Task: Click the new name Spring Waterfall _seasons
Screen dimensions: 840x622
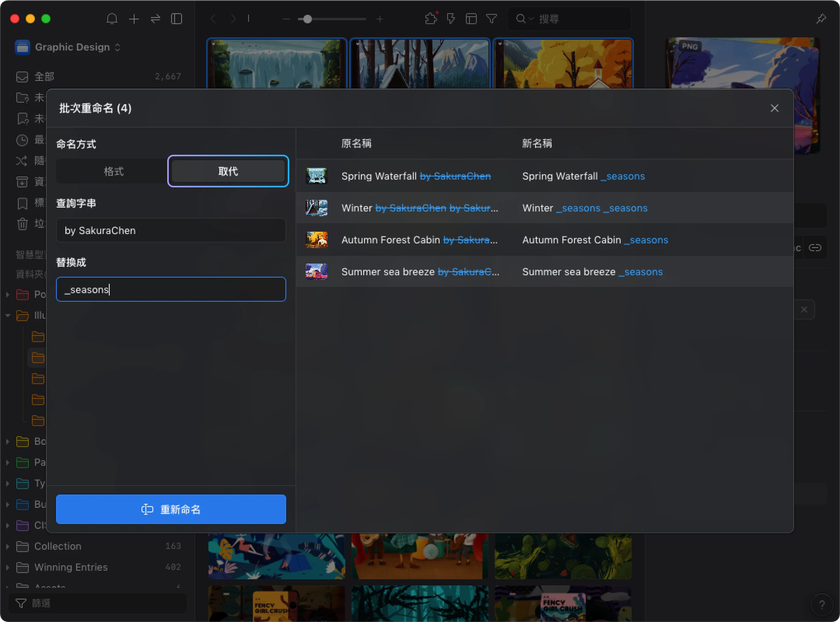Action: [x=583, y=176]
